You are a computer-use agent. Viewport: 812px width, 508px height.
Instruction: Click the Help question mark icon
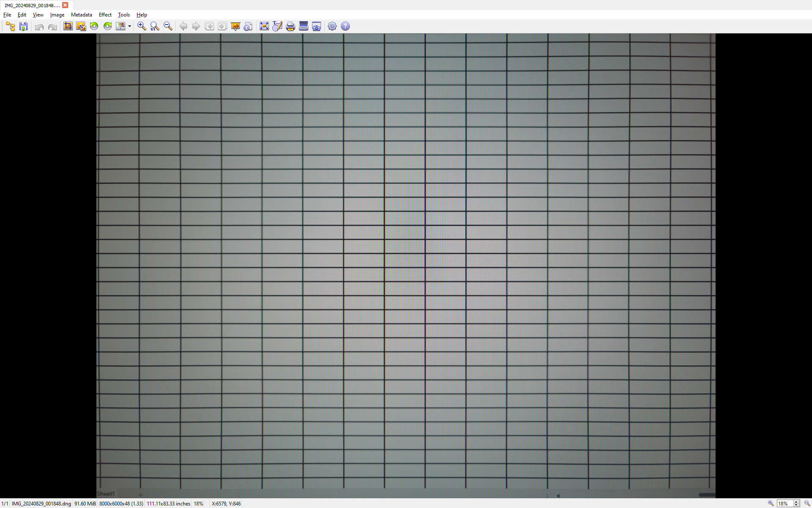(x=346, y=26)
